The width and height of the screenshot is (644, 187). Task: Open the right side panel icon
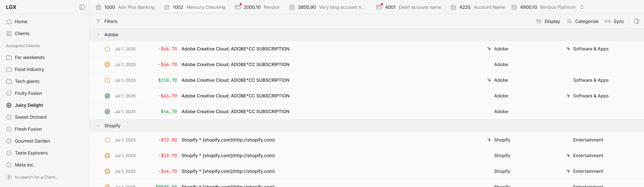pos(637,21)
